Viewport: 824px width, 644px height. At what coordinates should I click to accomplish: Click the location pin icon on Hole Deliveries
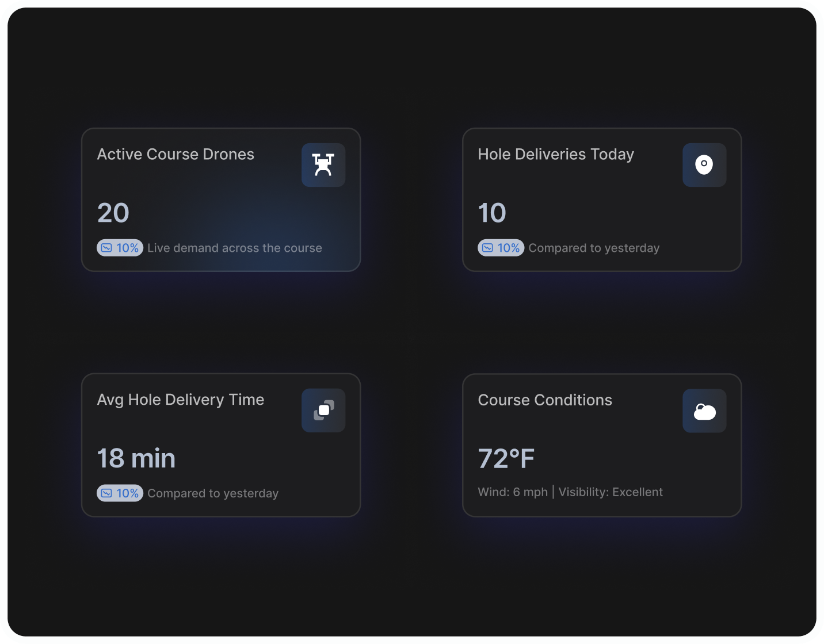(704, 165)
